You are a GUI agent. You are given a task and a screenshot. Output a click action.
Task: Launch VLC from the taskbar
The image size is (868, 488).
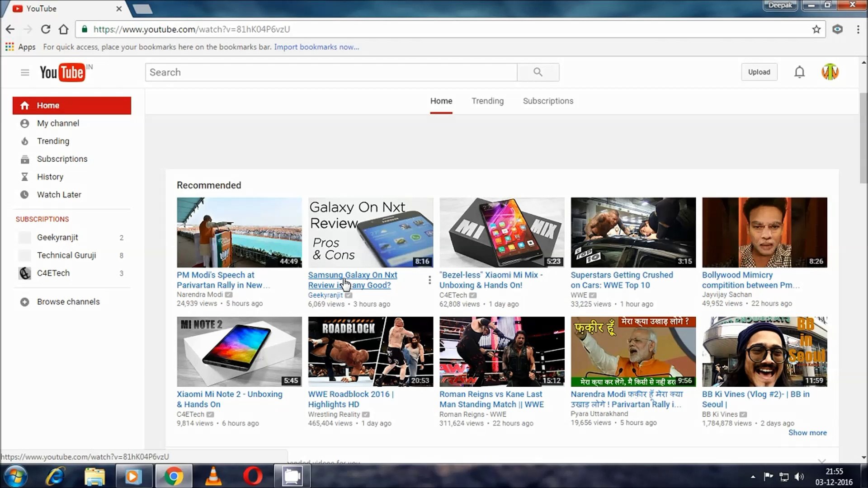pos(213,476)
